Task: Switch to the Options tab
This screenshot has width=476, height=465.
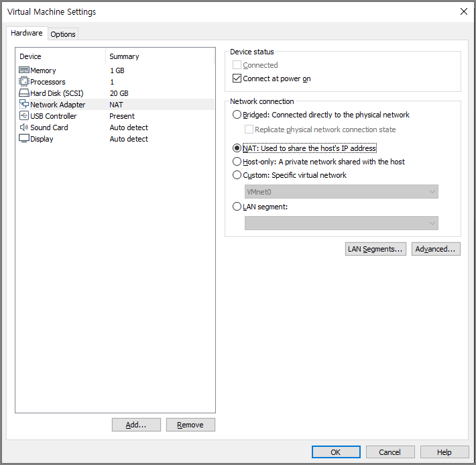Action: 63,34
